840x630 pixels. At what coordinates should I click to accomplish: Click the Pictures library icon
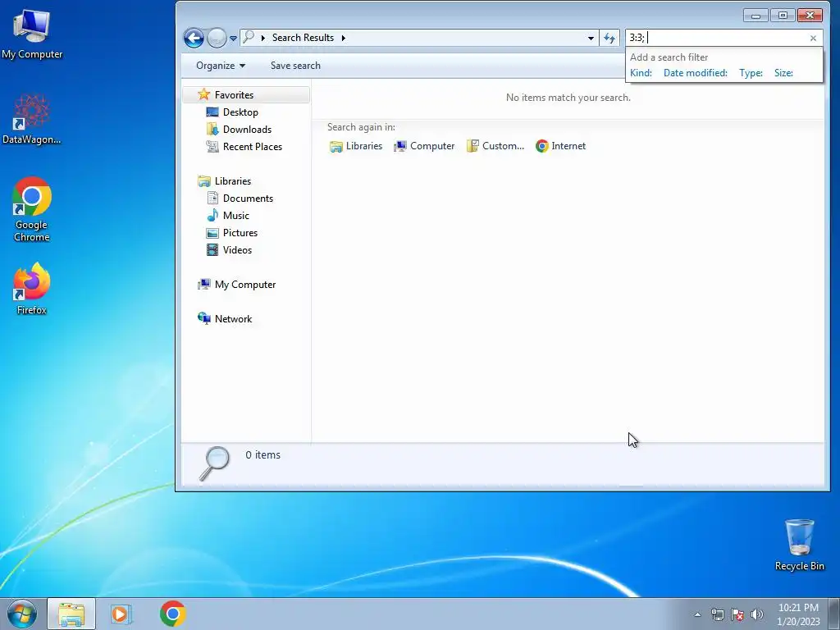[x=212, y=233]
